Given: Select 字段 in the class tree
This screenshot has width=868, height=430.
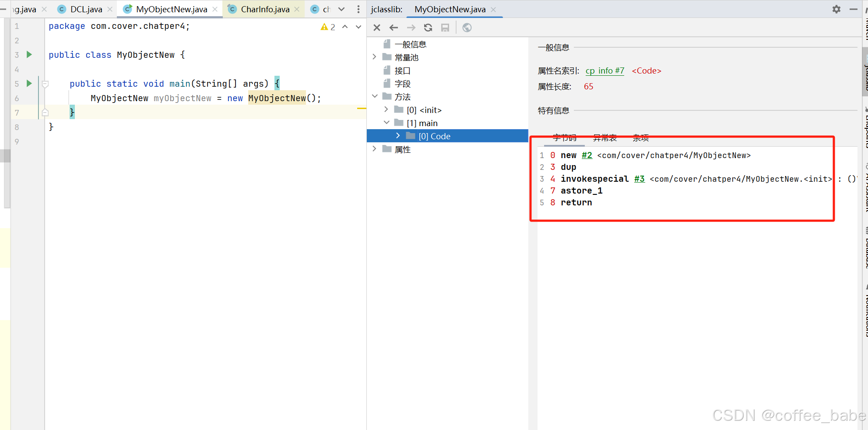Looking at the screenshot, I should pos(402,84).
